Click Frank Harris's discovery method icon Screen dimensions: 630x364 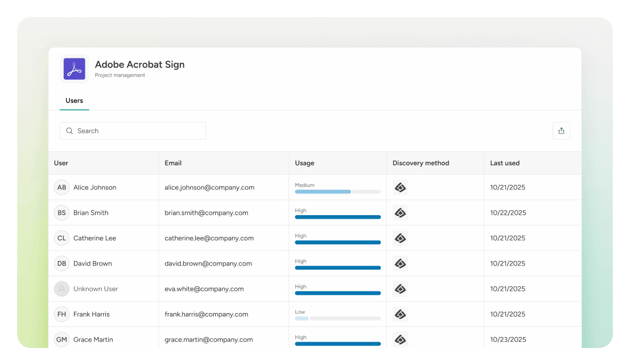coord(400,314)
